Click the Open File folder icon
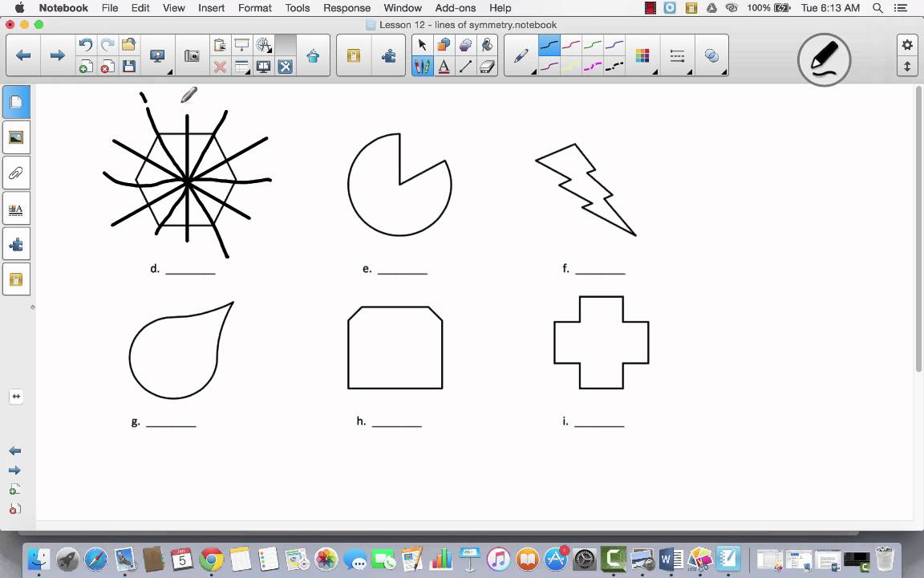Screen dimensions: 924x578 point(128,44)
